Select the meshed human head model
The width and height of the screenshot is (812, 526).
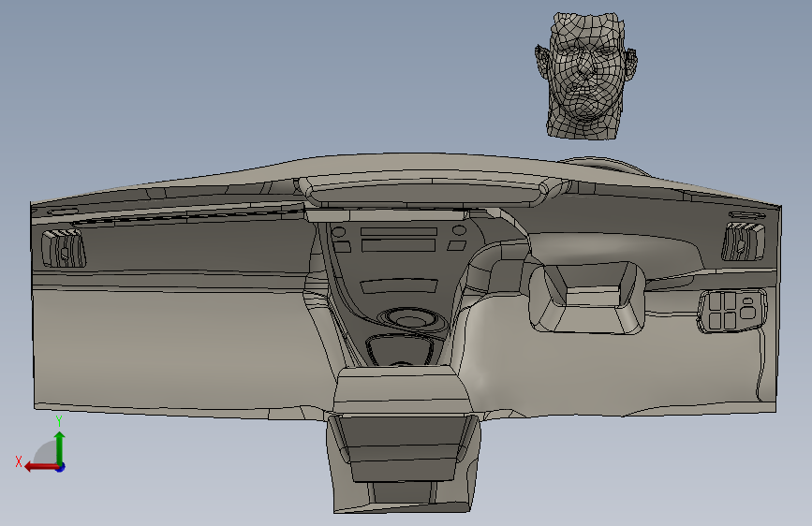point(585,76)
